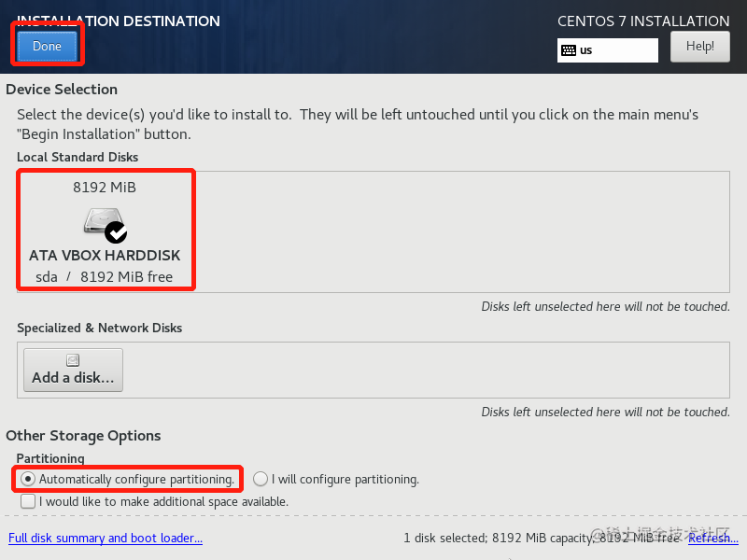Click the Other Storage Options heading

[83, 436]
